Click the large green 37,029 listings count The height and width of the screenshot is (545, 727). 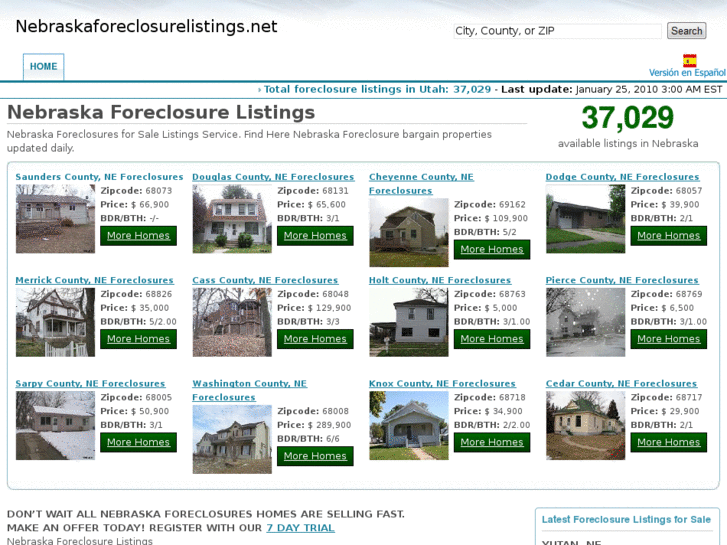627,117
